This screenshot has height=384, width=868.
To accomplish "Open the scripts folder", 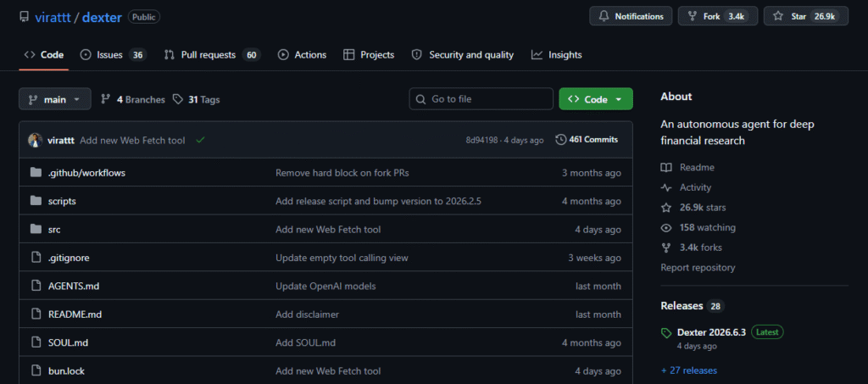I will (62, 201).
